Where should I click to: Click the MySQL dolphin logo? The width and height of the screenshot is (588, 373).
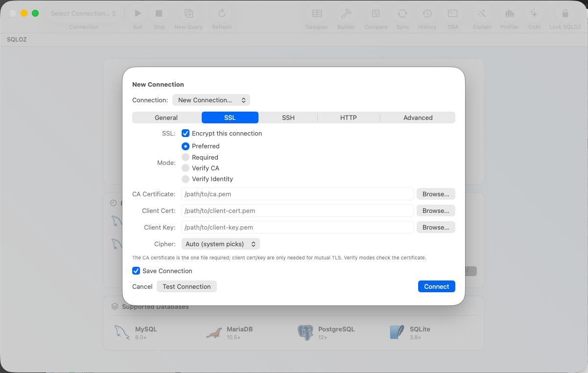pyautogui.click(x=122, y=332)
